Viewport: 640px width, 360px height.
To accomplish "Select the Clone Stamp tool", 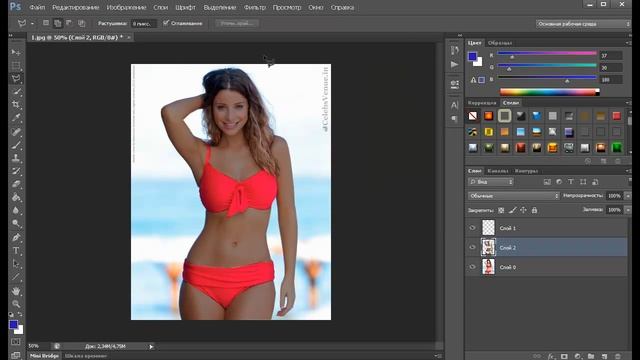I will click(x=16, y=158).
